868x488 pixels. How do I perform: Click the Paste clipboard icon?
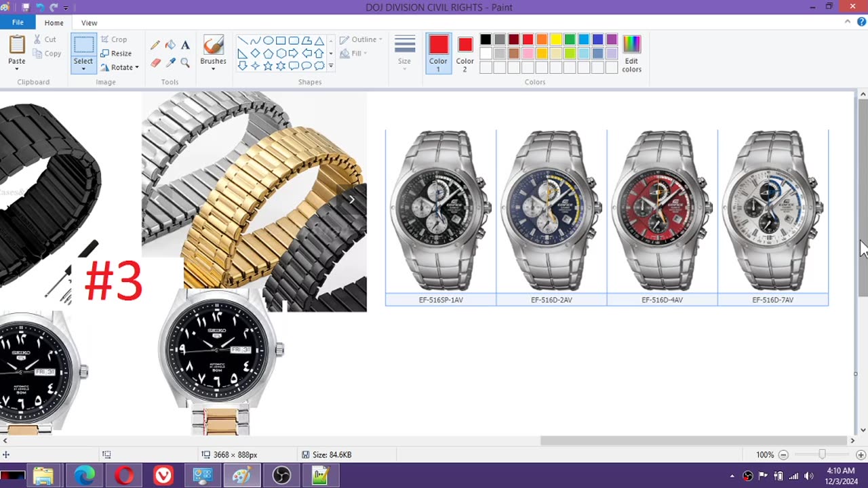click(x=17, y=44)
